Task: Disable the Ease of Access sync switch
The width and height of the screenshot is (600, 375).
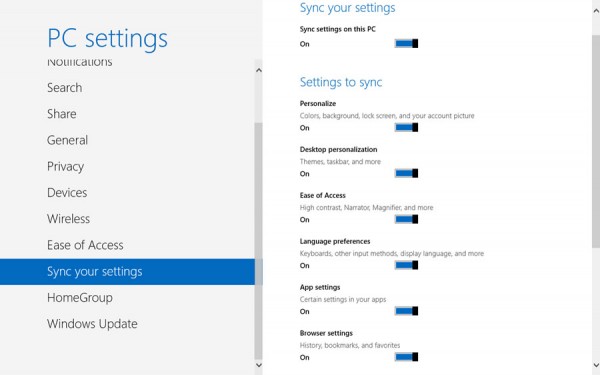Action: [406, 219]
